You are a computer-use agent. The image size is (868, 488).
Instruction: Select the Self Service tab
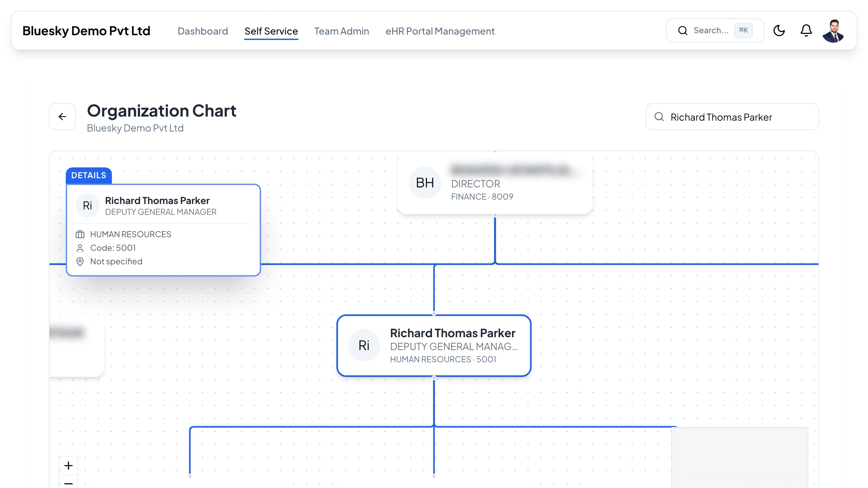coord(271,31)
